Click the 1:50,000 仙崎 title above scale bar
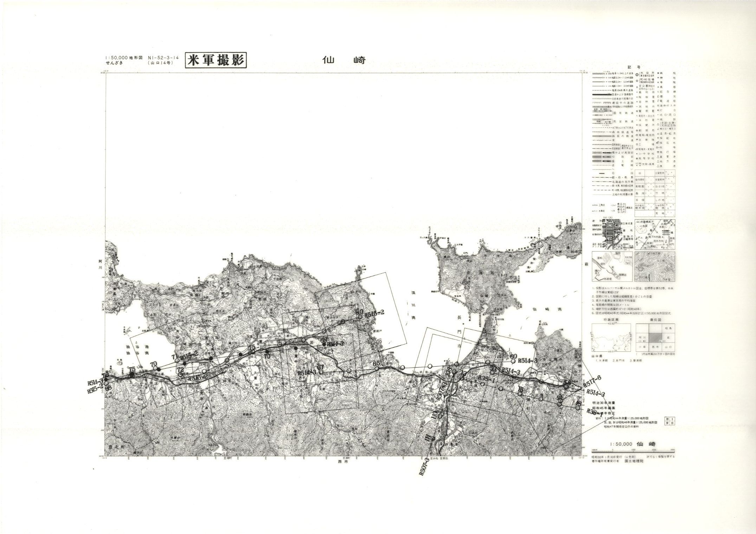This screenshot has width=756, height=534. pyautogui.click(x=633, y=444)
